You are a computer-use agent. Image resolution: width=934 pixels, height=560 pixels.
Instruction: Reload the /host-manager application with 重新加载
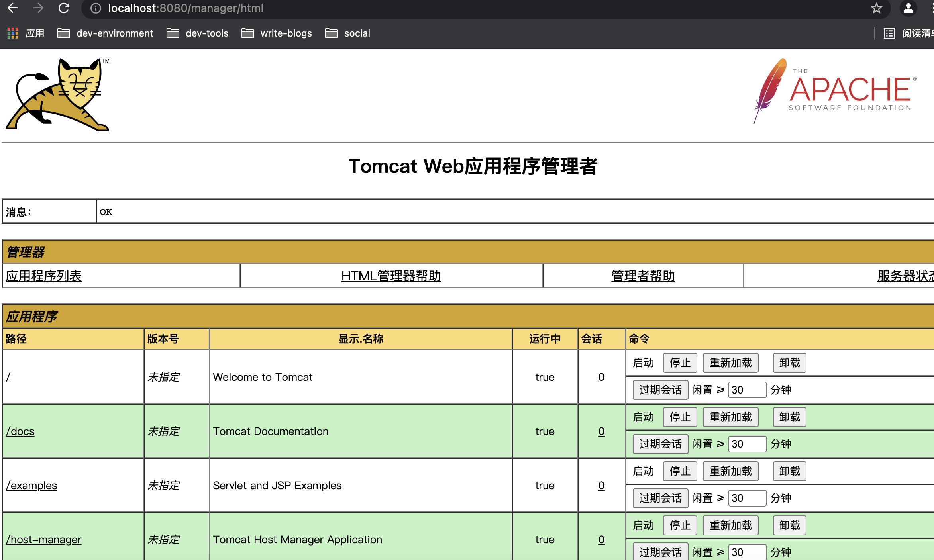(x=730, y=525)
